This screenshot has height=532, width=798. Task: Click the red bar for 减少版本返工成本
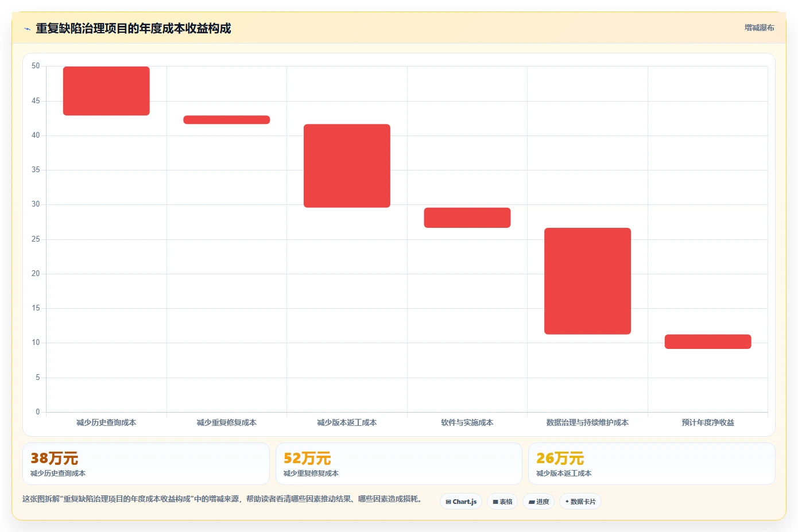pyautogui.click(x=347, y=166)
